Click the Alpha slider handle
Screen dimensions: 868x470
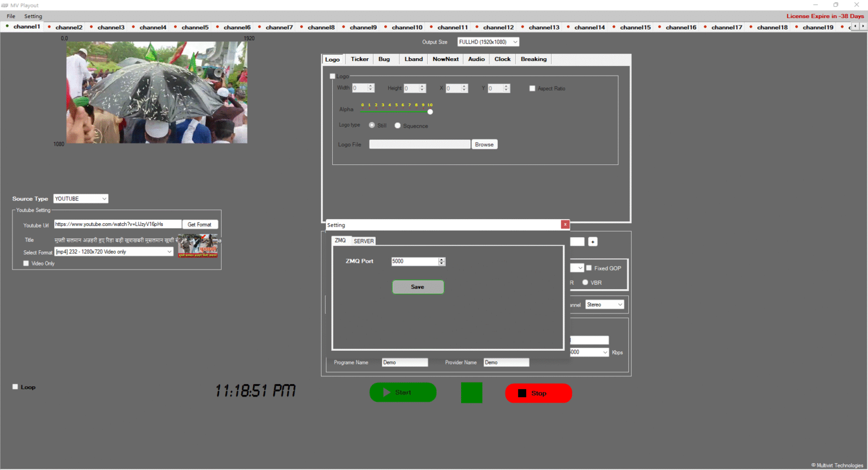pyautogui.click(x=430, y=112)
